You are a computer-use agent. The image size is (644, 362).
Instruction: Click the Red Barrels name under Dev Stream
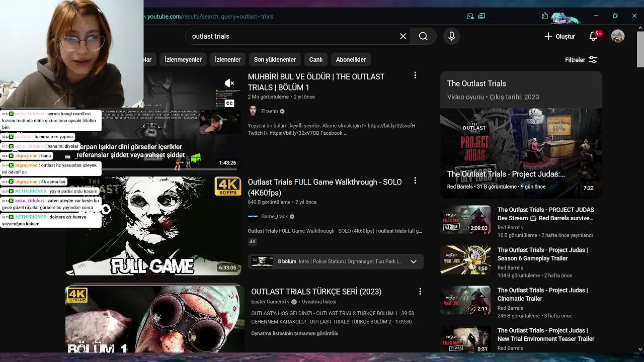pyautogui.click(x=510, y=227)
